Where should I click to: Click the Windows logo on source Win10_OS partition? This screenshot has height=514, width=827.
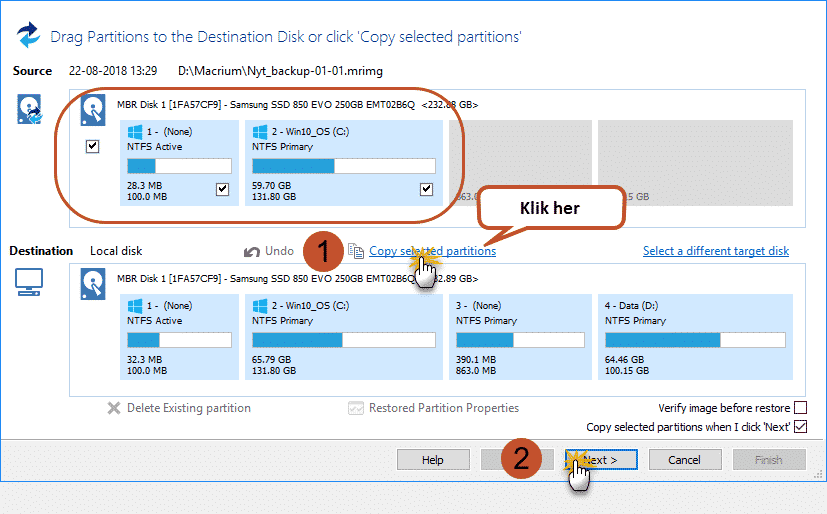(x=259, y=131)
